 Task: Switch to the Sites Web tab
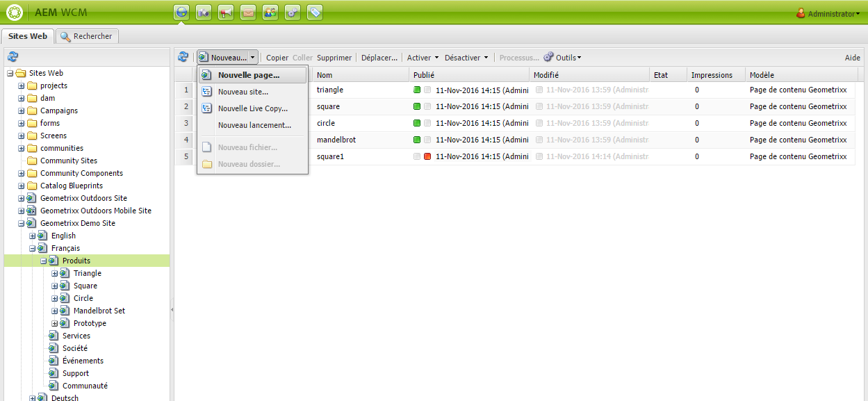28,36
